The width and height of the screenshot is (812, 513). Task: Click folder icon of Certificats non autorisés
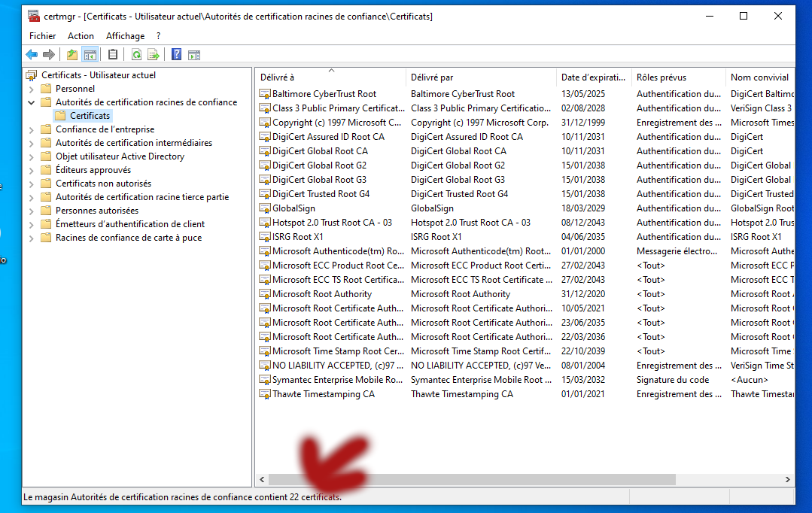pos(46,184)
